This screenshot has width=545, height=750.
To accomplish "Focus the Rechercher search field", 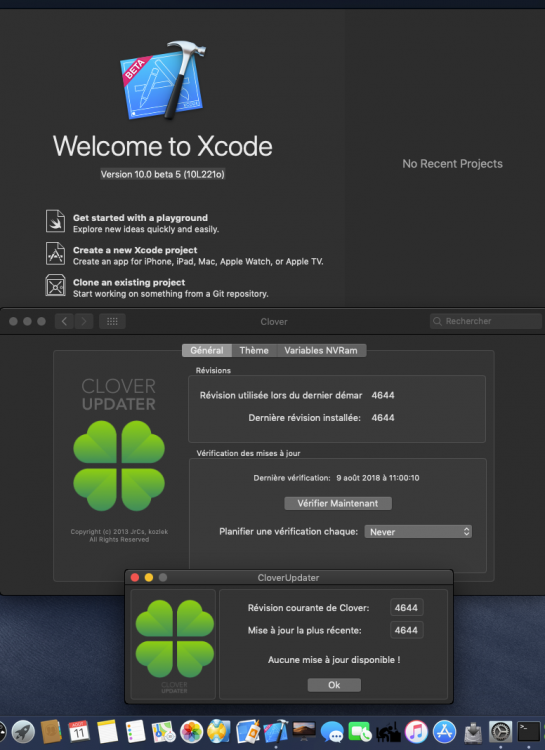I will 486,321.
